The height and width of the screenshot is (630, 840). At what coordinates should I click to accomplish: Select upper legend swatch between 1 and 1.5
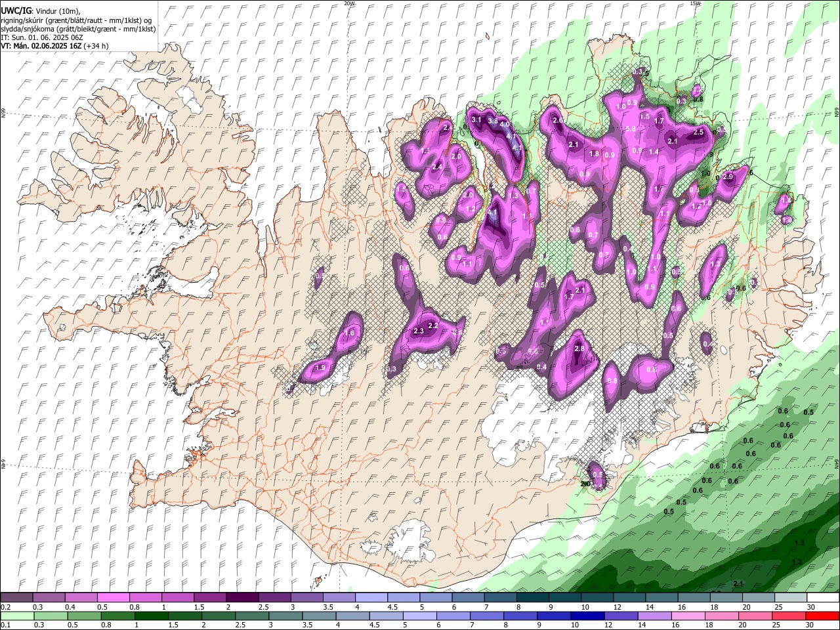pos(178,598)
